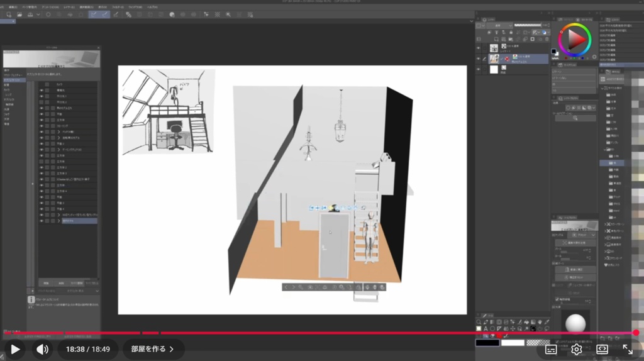Open the レイヤー (Layer) menu
644x361 pixels.
[69, 7]
